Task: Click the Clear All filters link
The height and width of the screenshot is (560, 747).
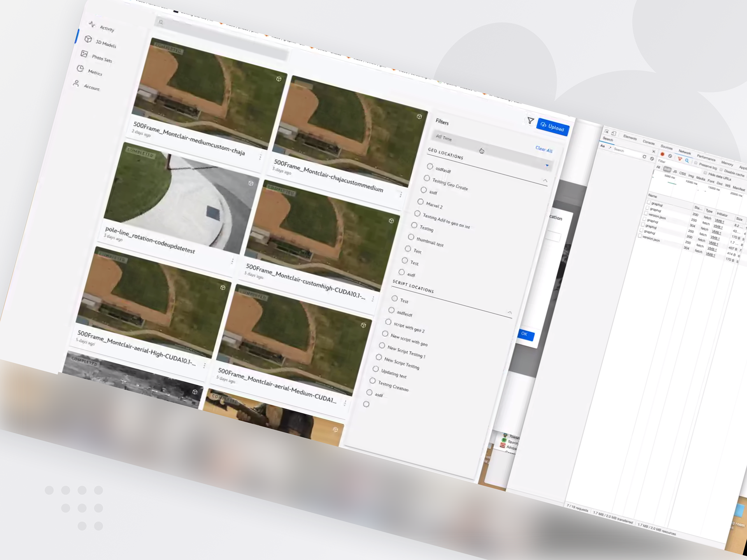Action: (544, 149)
